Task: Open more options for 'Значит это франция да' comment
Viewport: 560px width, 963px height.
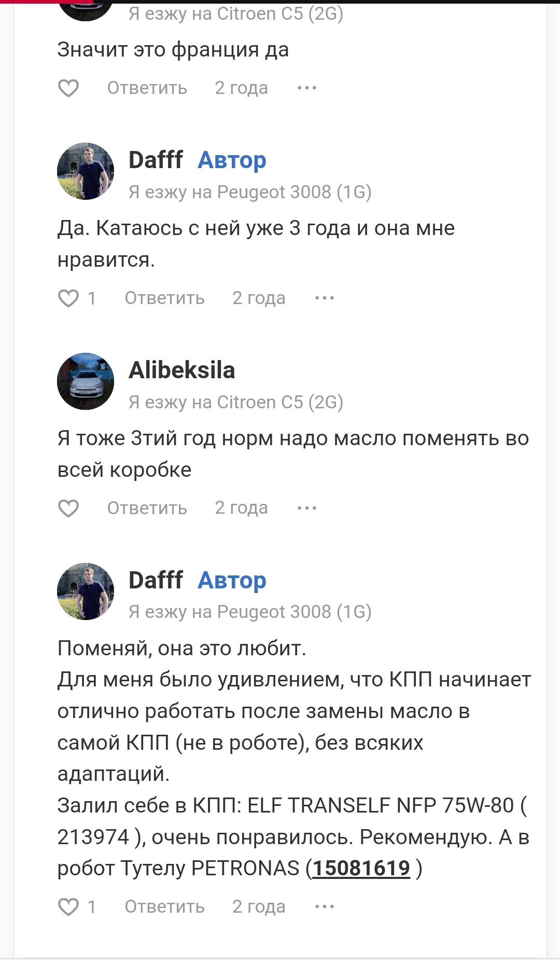Action: click(307, 88)
